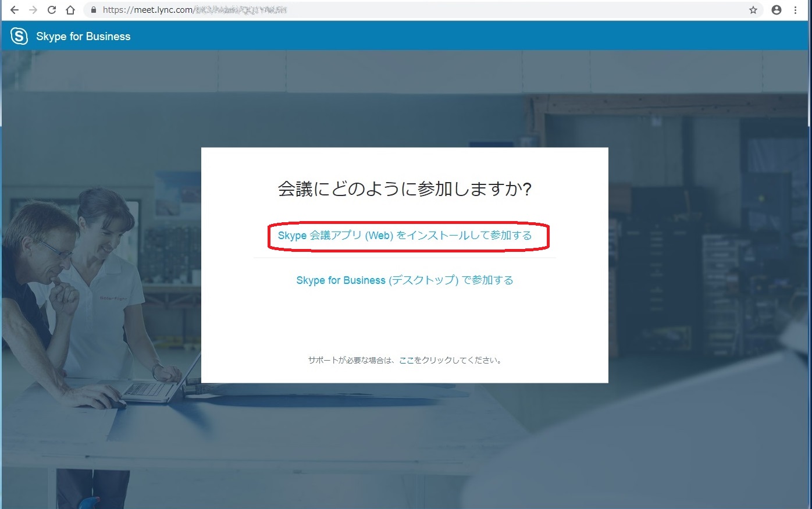Open the Chrome three-dot menu
This screenshot has height=509, width=812.
795,10
